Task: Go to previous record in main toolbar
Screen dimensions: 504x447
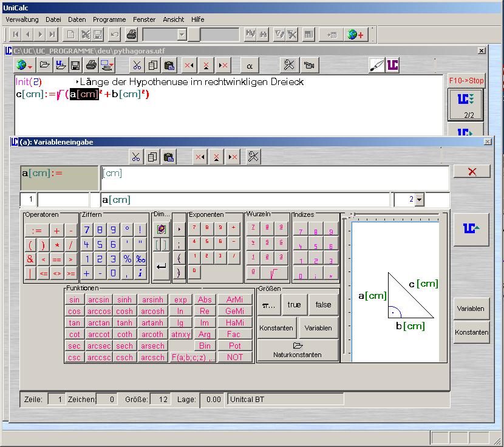Action: click(x=28, y=35)
